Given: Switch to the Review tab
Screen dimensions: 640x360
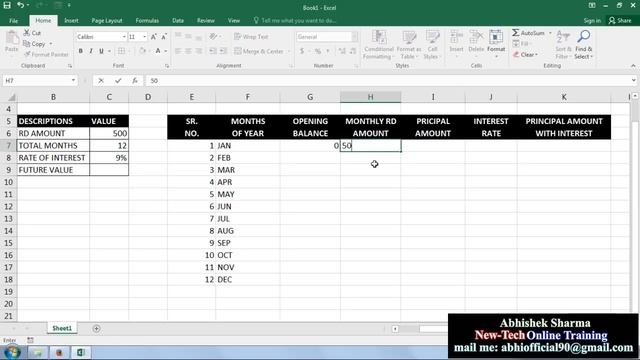Looking at the screenshot, I should click(x=206, y=20).
